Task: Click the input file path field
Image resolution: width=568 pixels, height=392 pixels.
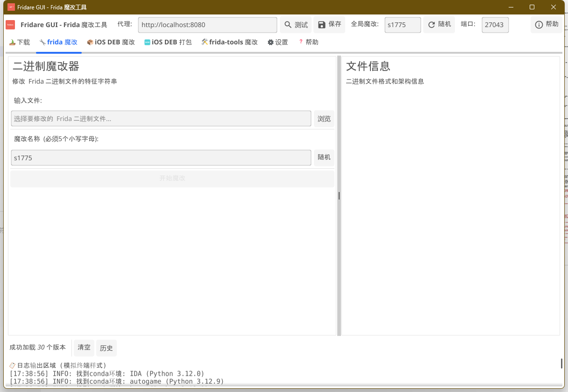Action: coord(161,119)
